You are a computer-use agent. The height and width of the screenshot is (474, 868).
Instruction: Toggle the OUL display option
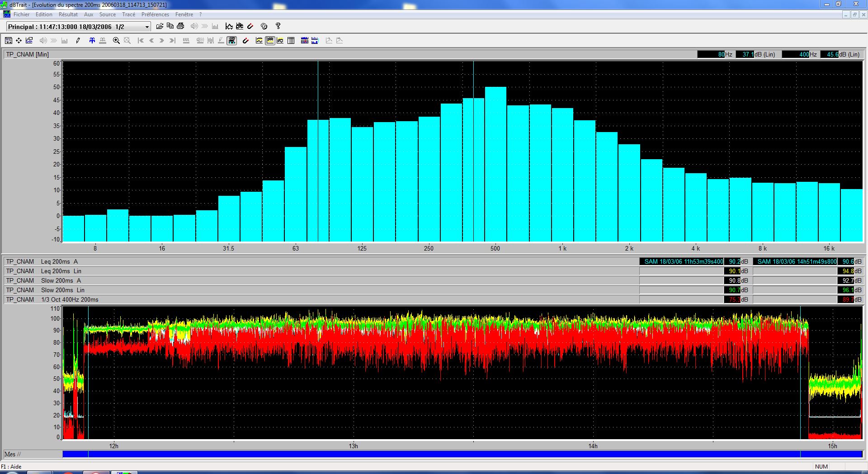(x=186, y=40)
